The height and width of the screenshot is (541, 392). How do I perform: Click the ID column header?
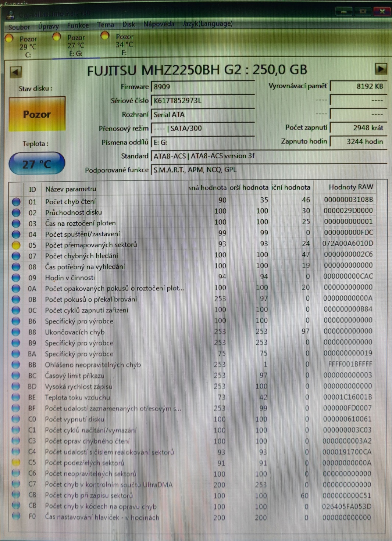[32, 189]
